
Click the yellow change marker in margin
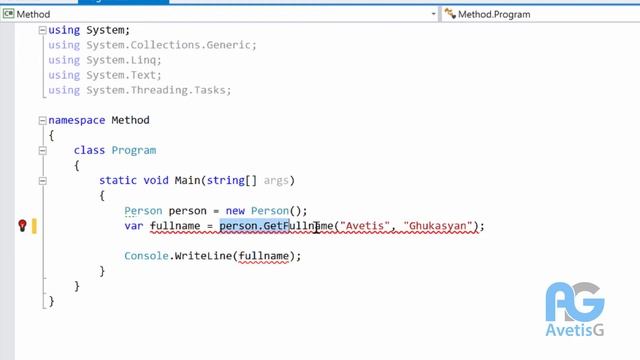[34, 226]
